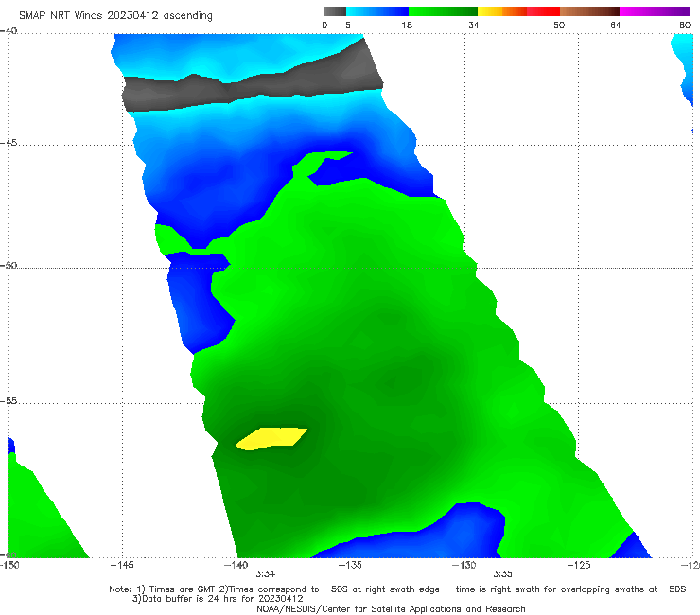Click the title 'SMAP NRT Winds 20230412 ascending'
This screenshot has width=700, height=615.
tap(115, 15)
